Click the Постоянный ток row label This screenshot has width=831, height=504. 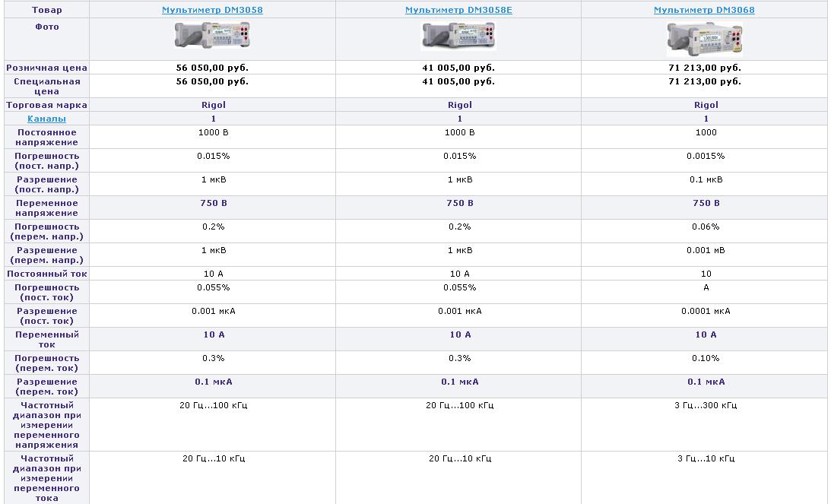point(46,274)
